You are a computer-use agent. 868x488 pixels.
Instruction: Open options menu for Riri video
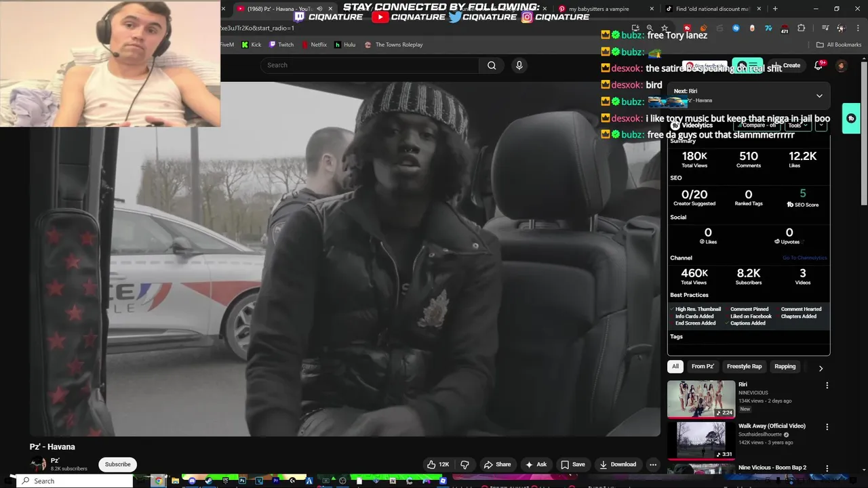point(827,385)
